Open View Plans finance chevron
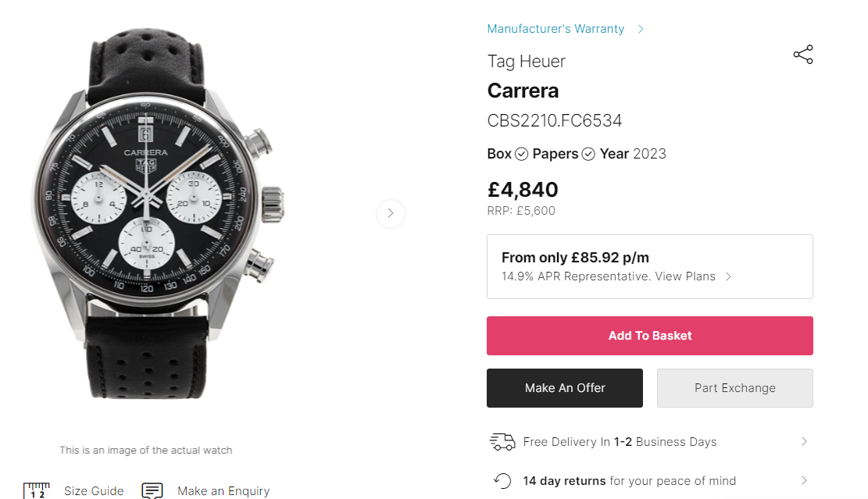868x499 pixels. coord(728,276)
